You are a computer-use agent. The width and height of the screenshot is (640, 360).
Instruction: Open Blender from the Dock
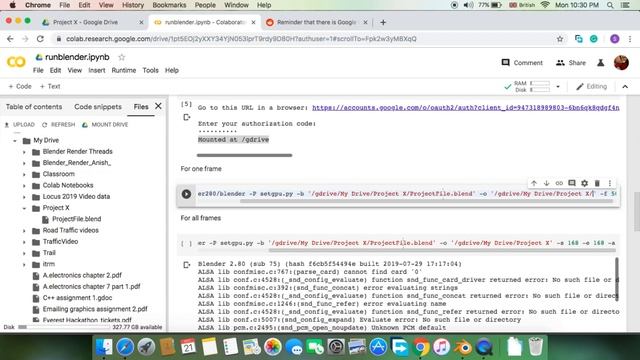pos(463,347)
